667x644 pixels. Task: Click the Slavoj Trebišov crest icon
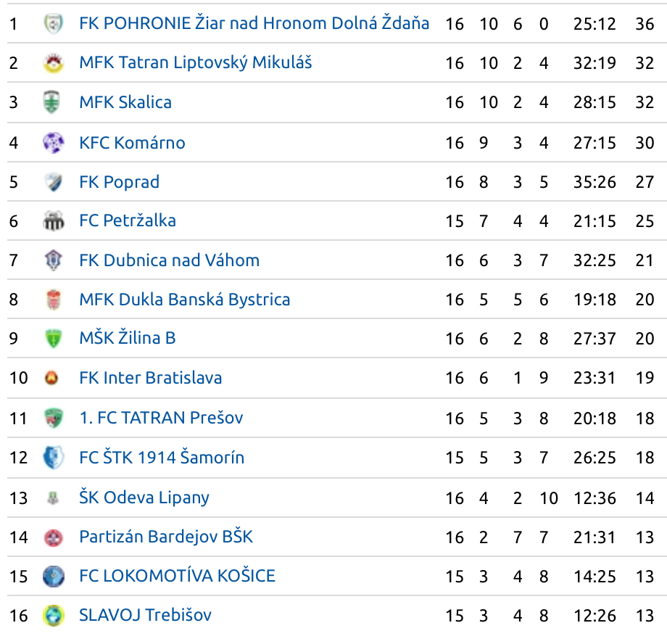pos(54,616)
